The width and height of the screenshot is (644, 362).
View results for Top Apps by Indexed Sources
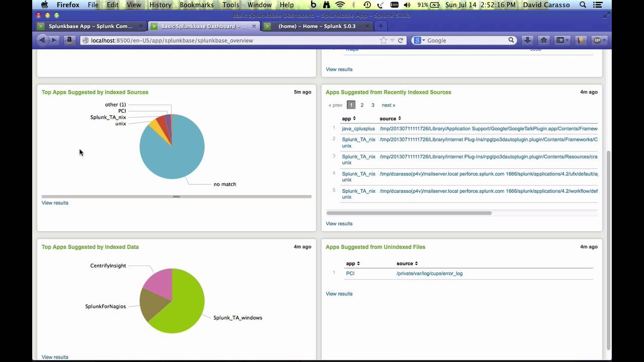55,203
